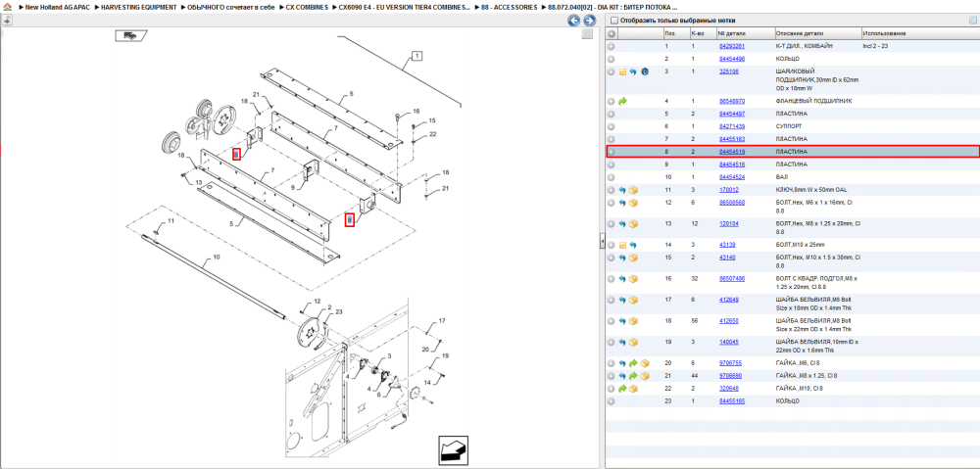Sort by 'К-во' column header
Screen dimensions: 980x469
pyautogui.click(x=702, y=33)
